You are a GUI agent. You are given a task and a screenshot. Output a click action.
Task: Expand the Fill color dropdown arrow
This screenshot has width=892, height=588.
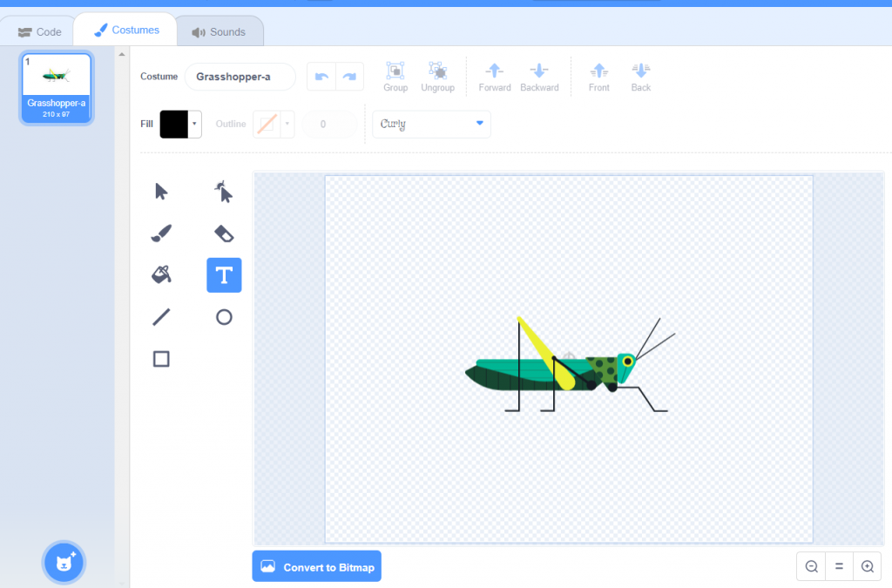click(195, 124)
